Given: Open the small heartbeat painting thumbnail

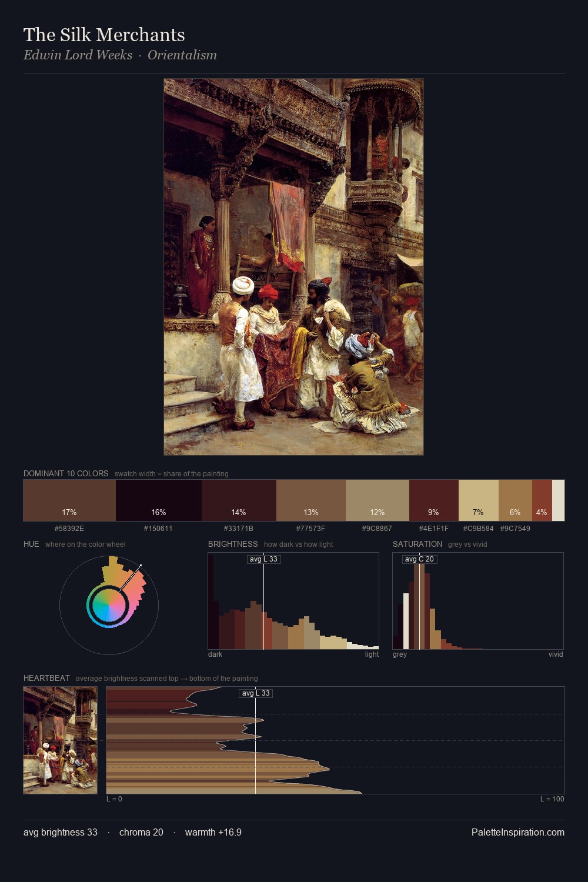Looking at the screenshot, I should (60, 740).
